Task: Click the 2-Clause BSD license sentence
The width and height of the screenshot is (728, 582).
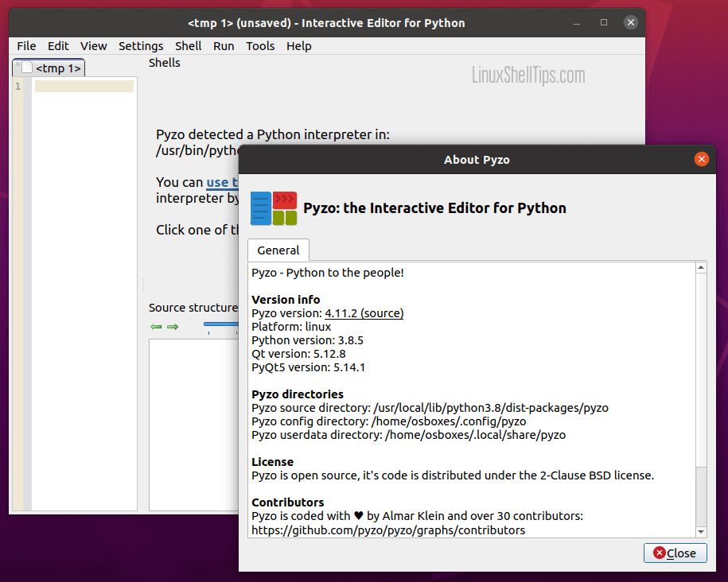Action: click(x=453, y=475)
